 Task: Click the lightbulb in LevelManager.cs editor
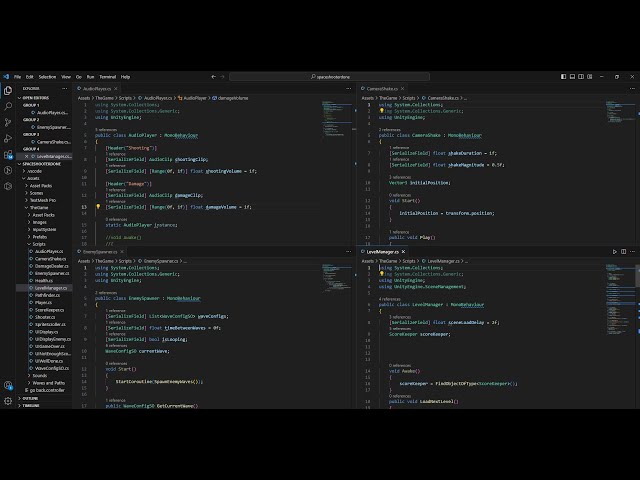coord(382,274)
